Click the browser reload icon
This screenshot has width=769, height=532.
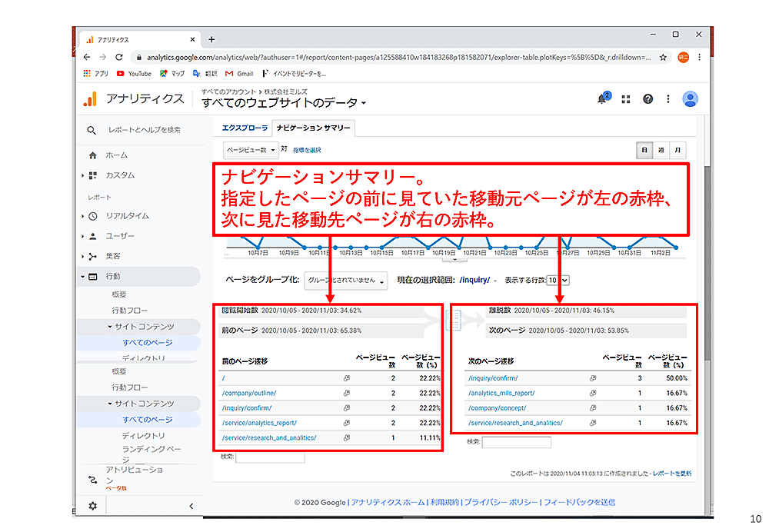[x=119, y=57]
